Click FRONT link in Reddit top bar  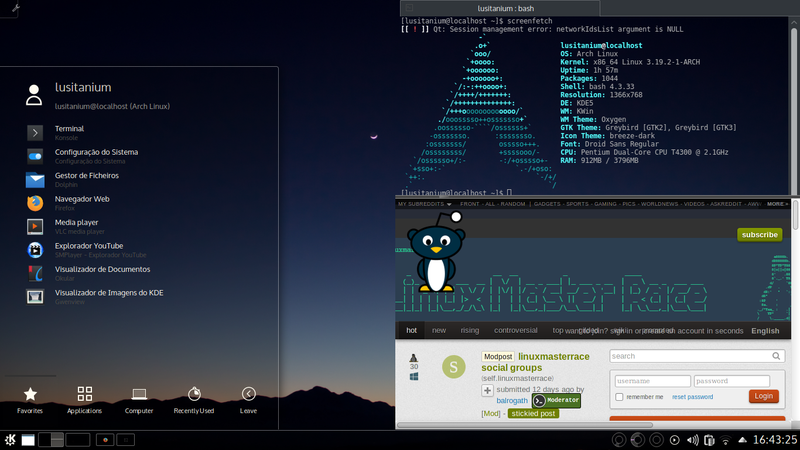tap(469, 204)
